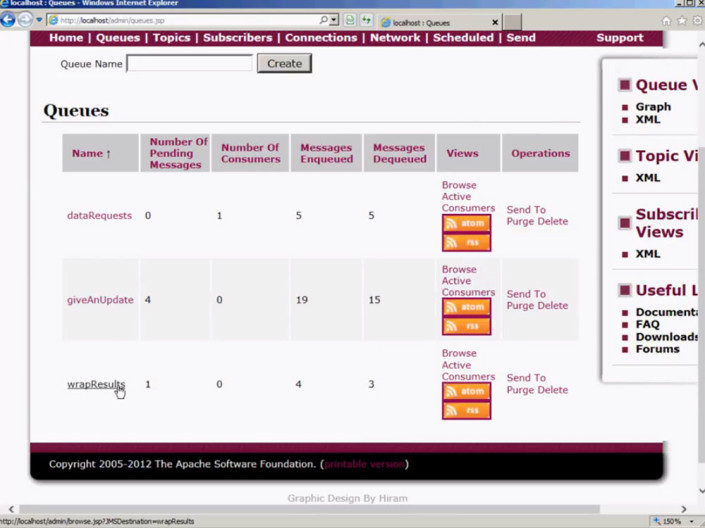Viewport: 705px width, 528px height.
Task: Click Browse for the dataRequests queue
Action: pos(459,185)
